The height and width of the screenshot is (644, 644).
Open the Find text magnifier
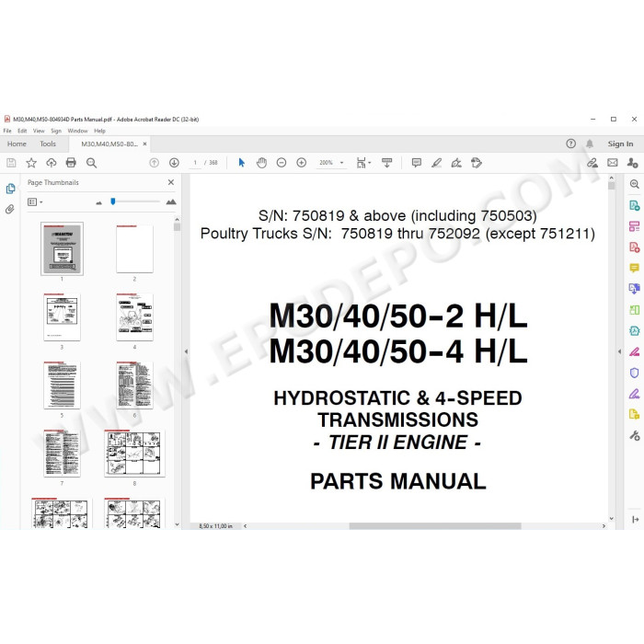[x=91, y=163]
